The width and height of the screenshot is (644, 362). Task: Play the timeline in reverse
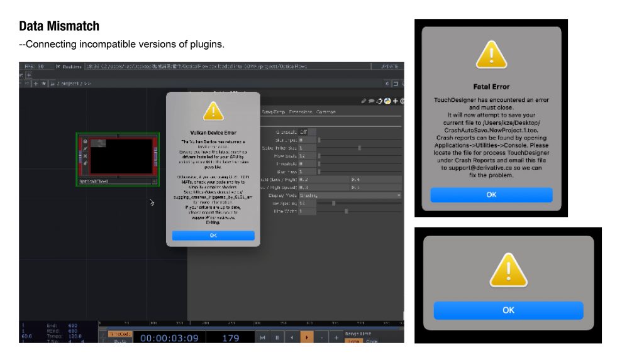click(x=292, y=337)
